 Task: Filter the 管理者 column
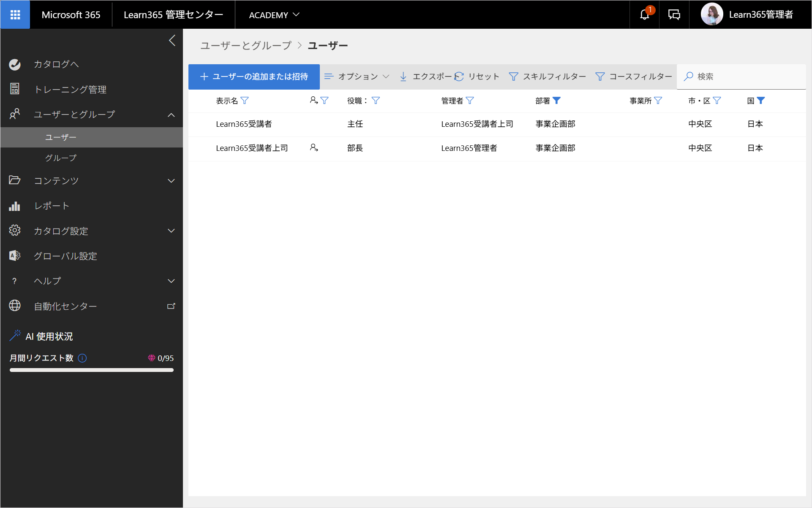click(x=470, y=101)
